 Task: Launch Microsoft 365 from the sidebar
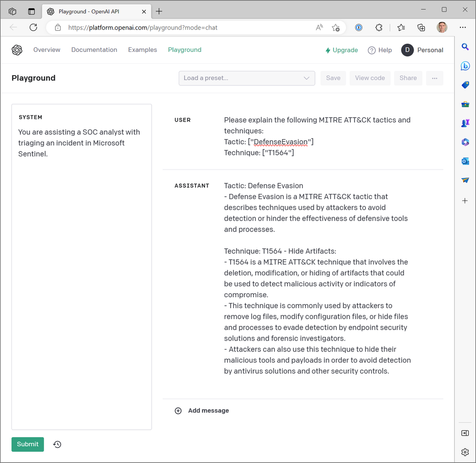[x=465, y=142]
